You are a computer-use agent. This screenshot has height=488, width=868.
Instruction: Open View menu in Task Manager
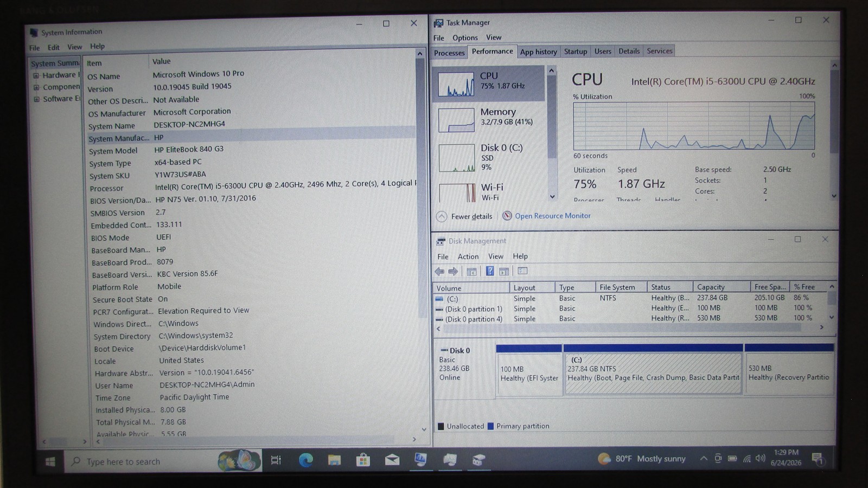pyautogui.click(x=494, y=37)
